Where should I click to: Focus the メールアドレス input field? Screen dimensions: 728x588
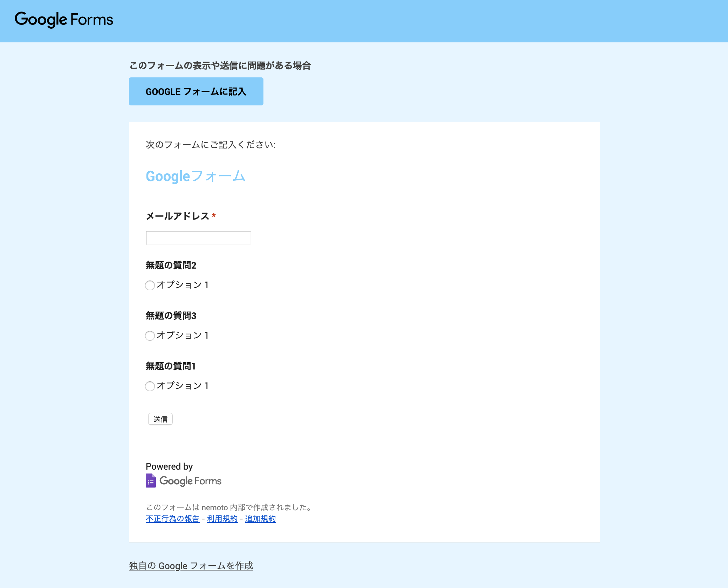tap(199, 238)
